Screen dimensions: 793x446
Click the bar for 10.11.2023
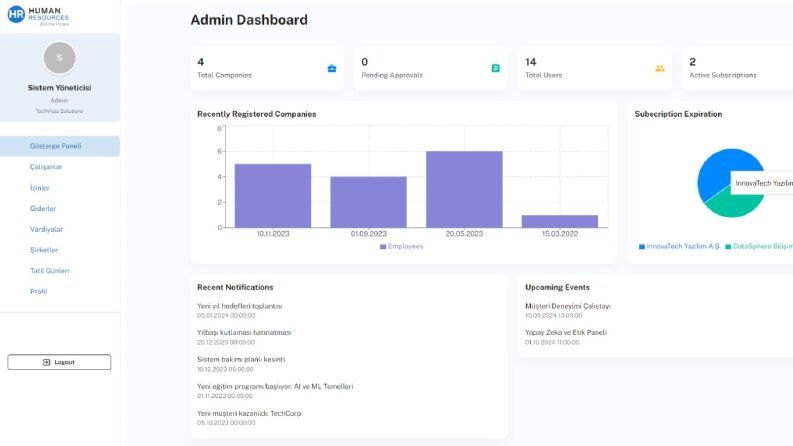click(273, 196)
